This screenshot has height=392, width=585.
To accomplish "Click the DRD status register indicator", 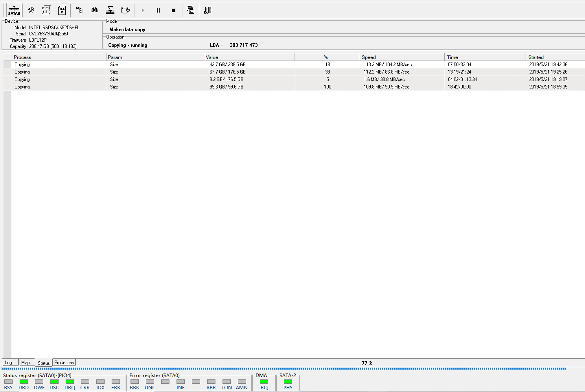I will pyautogui.click(x=24, y=381).
